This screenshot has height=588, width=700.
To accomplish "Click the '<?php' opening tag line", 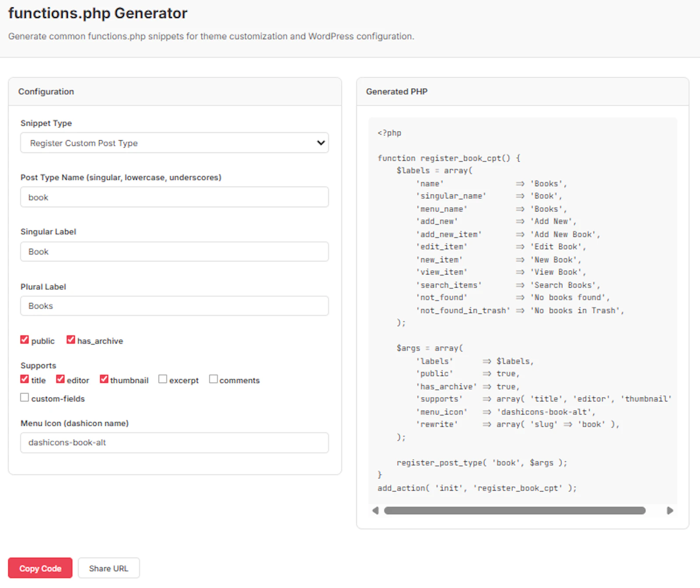I will (x=389, y=133).
